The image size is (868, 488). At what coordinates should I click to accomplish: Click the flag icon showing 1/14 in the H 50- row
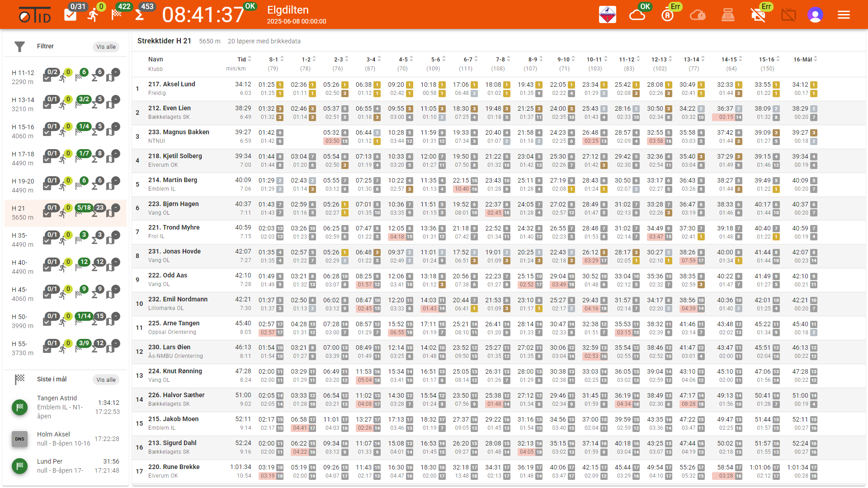79,321
